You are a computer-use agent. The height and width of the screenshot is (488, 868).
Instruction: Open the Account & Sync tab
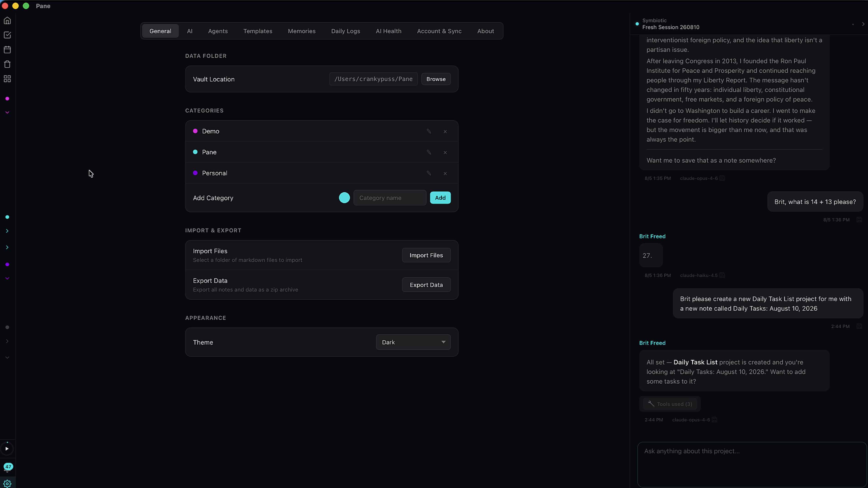(x=439, y=31)
